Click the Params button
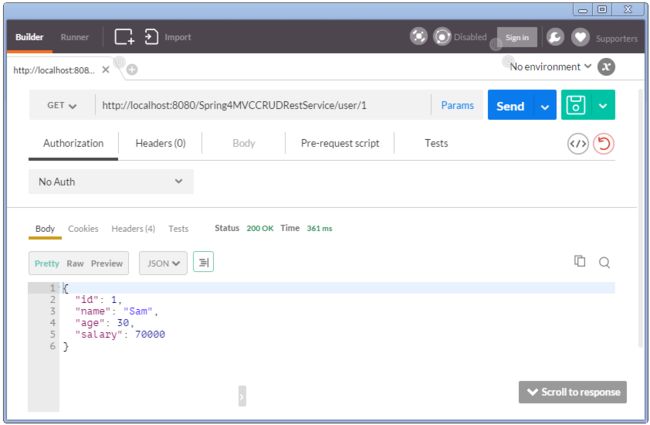The height and width of the screenshot is (425, 650). point(457,105)
